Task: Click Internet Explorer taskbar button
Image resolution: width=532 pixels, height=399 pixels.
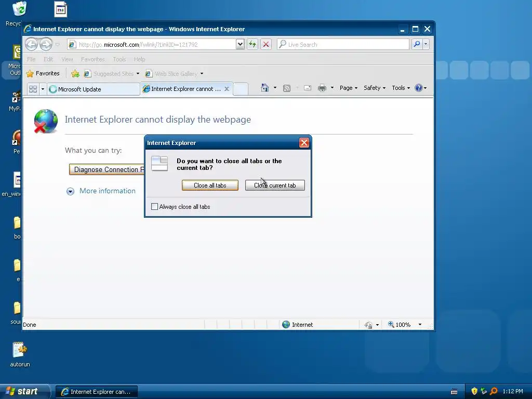Action: click(x=97, y=392)
